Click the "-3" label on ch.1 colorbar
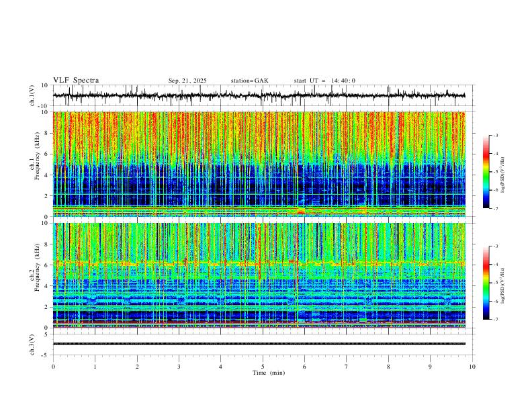The height and width of the screenshot is (411, 532). click(x=496, y=135)
